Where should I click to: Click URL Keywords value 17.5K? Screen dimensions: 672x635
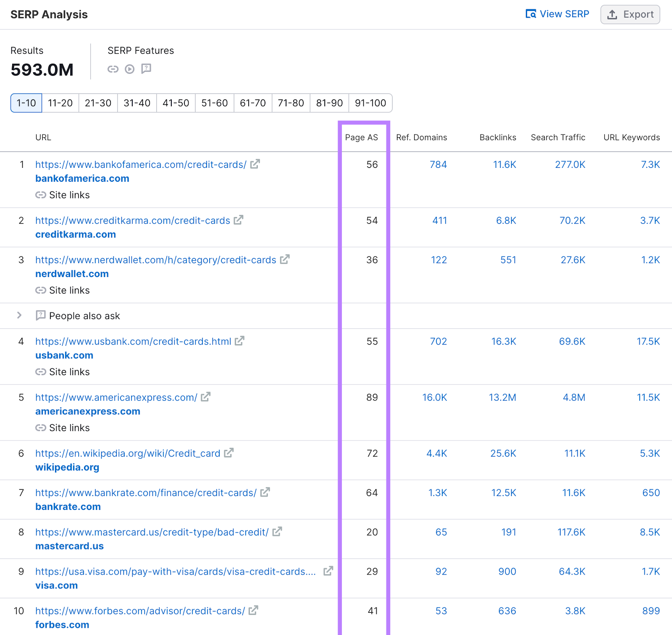tap(648, 341)
